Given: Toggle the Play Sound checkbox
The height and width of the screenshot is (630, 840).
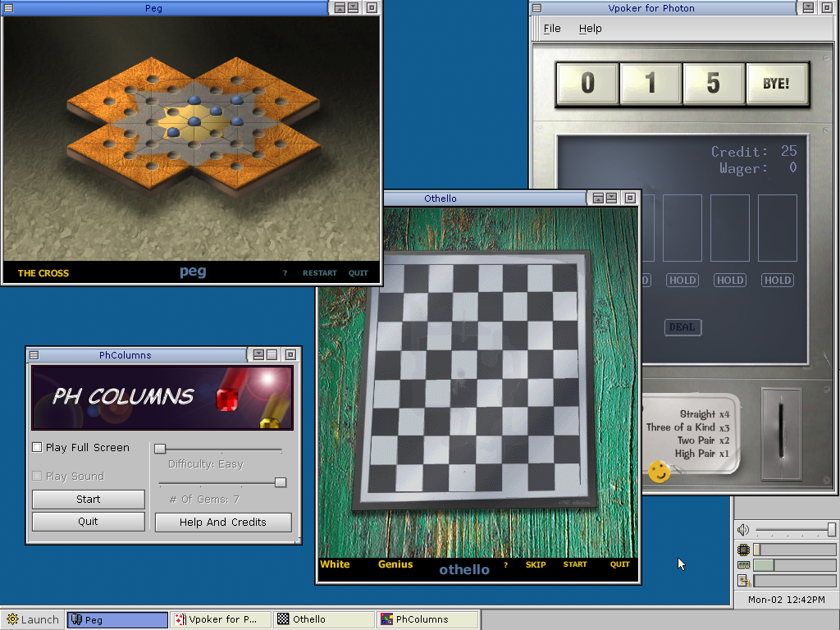Looking at the screenshot, I should pyautogui.click(x=37, y=476).
